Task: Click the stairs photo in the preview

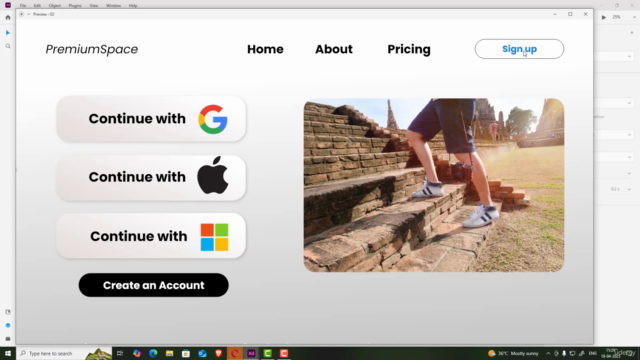Action: pos(434,185)
